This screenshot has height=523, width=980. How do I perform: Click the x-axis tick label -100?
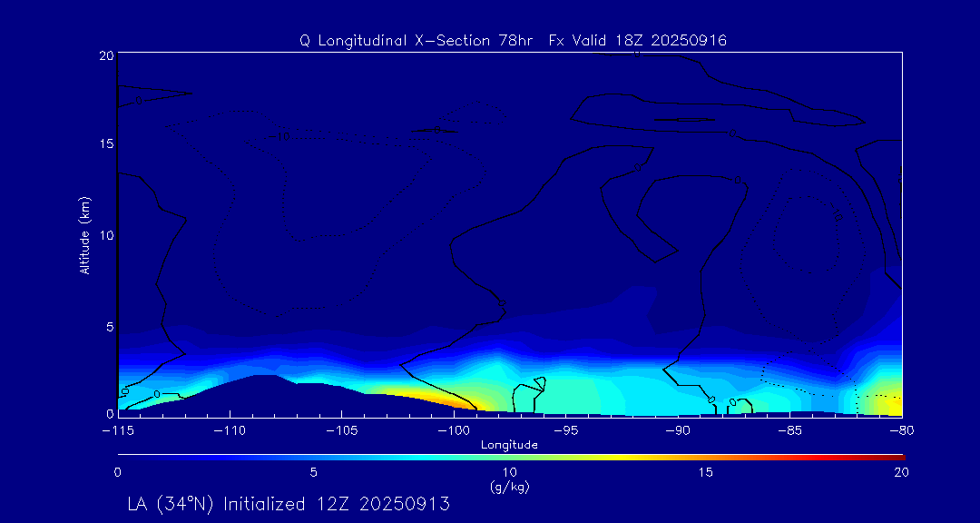(x=454, y=431)
